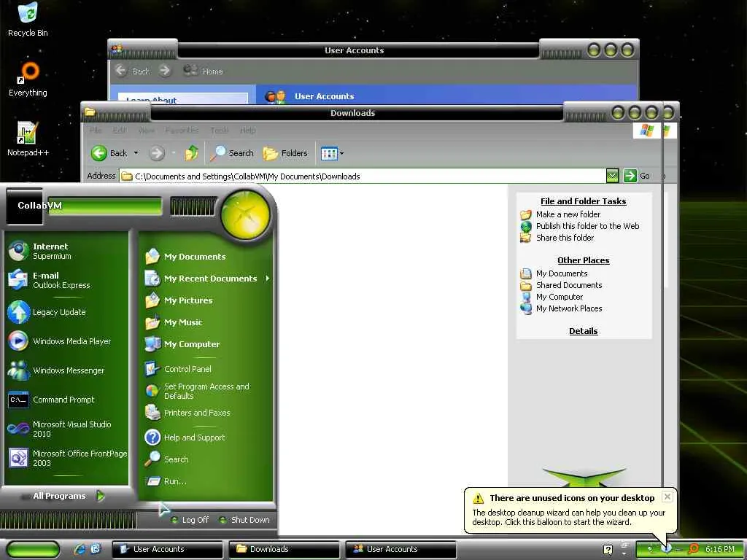Click Back in User Accounts window

coord(133,71)
